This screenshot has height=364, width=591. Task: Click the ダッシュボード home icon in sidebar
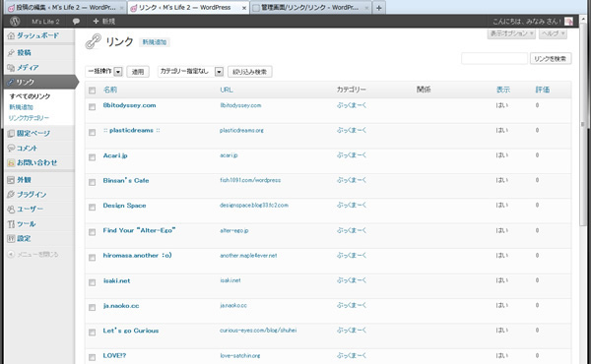coord(11,35)
